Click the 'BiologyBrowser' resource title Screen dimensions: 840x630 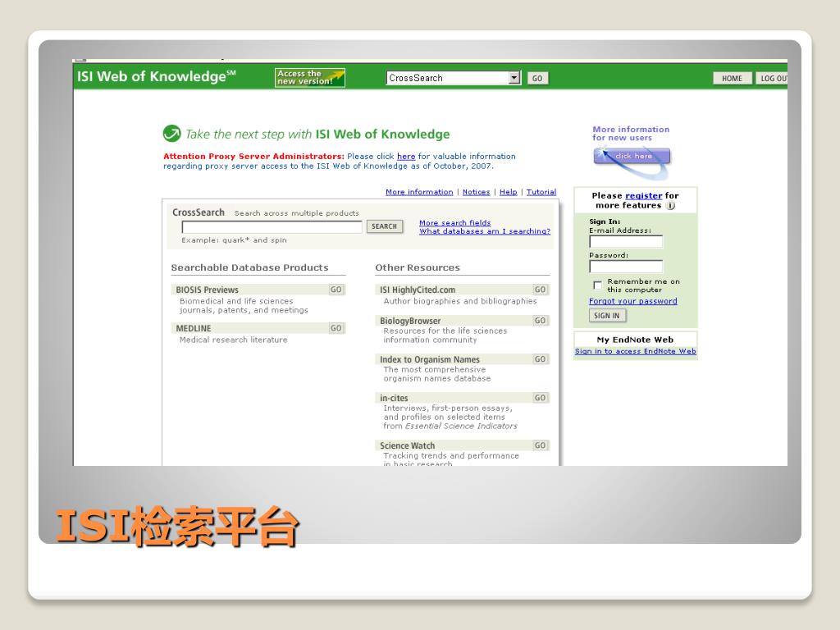410,321
